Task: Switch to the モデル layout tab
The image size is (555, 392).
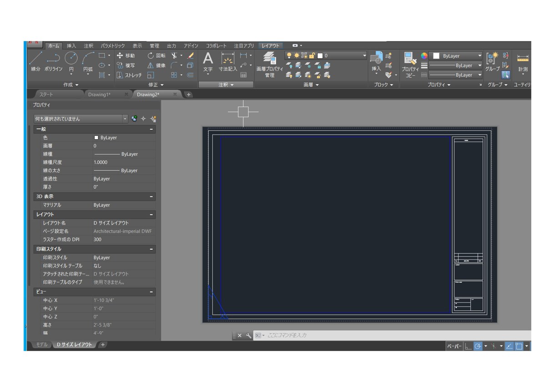Action: tap(41, 345)
